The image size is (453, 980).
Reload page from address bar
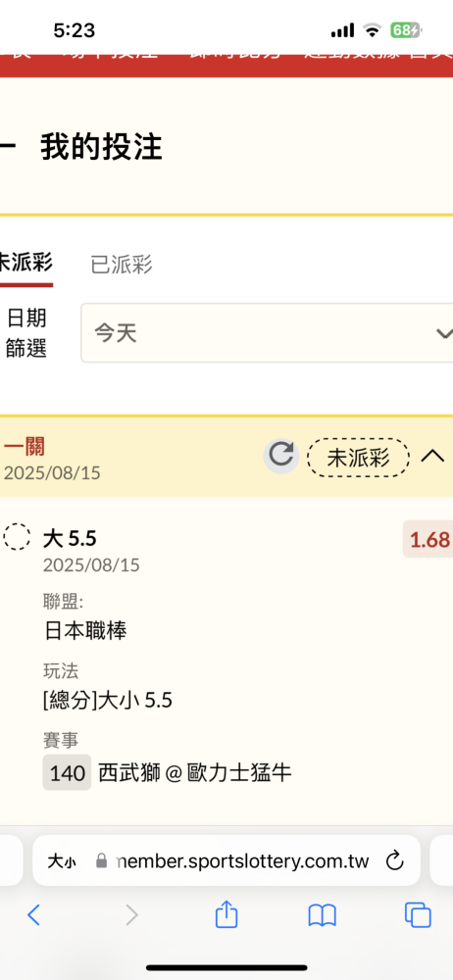point(395,861)
